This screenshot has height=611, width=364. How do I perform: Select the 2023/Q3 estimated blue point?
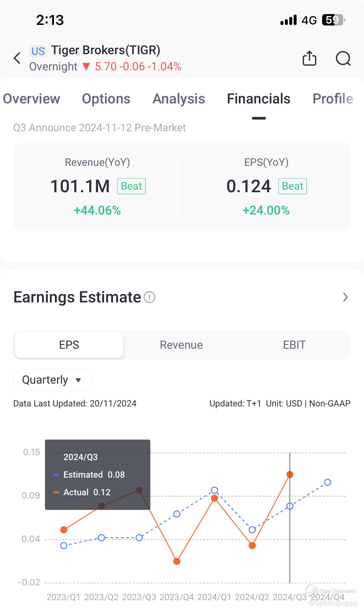(139, 538)
